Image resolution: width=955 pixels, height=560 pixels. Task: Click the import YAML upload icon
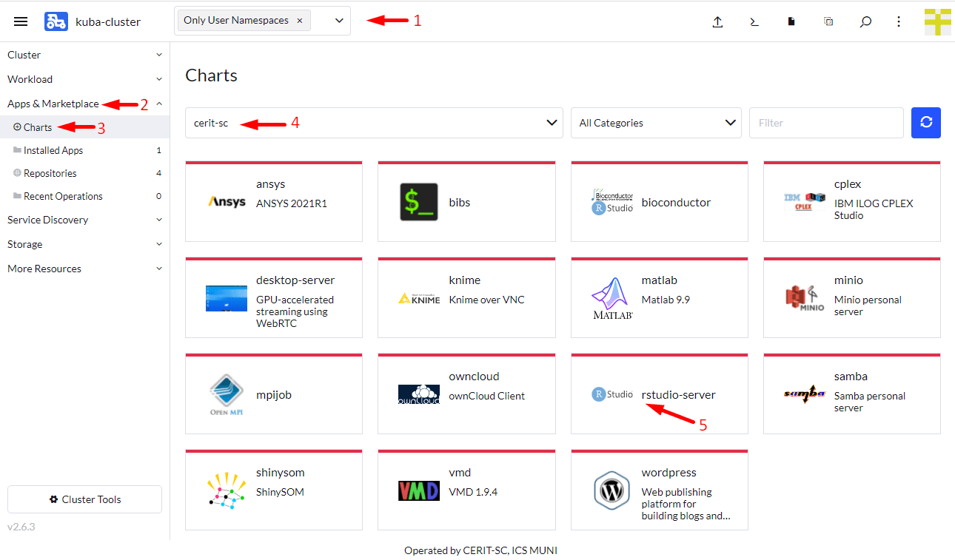click(717, 21)
